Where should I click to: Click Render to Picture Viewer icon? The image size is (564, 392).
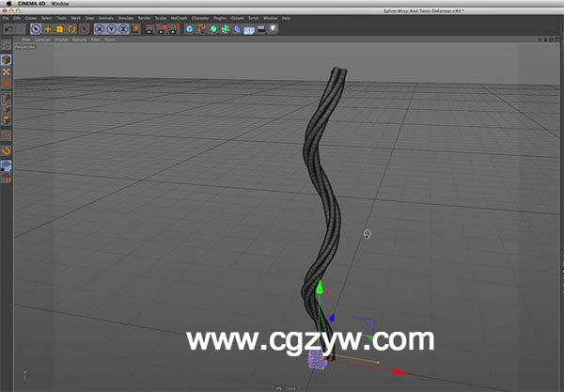[x=163, y=29]
